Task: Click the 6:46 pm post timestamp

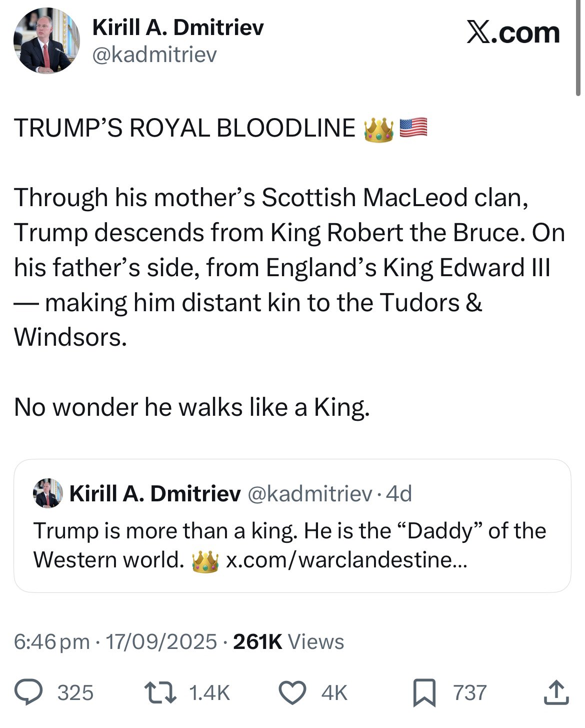Action: click(52, 641)
